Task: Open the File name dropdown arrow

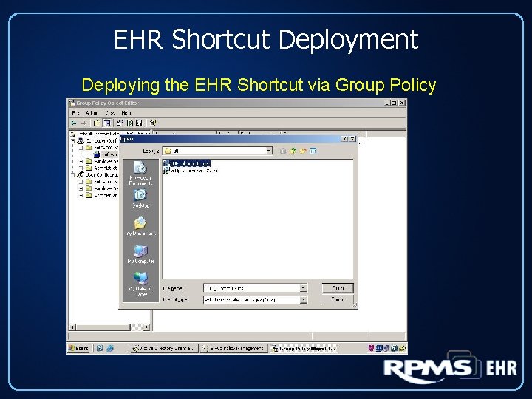Action: [304, 288]
